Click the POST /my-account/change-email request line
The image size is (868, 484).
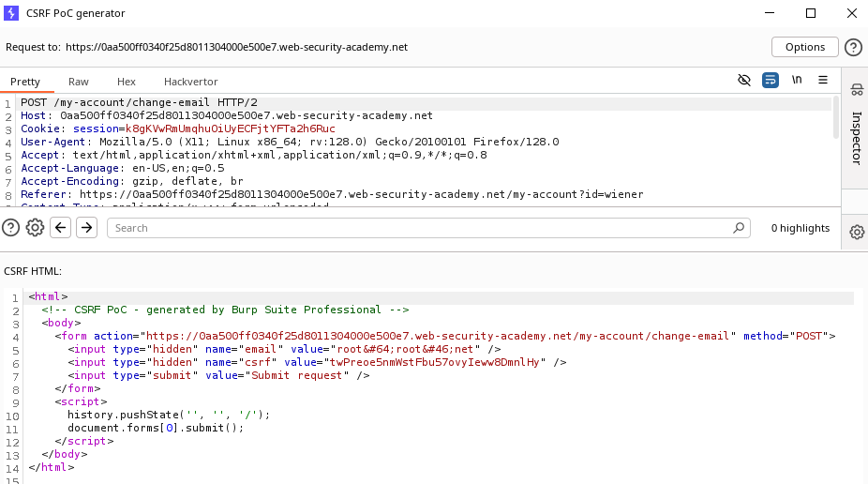[139, 102]
